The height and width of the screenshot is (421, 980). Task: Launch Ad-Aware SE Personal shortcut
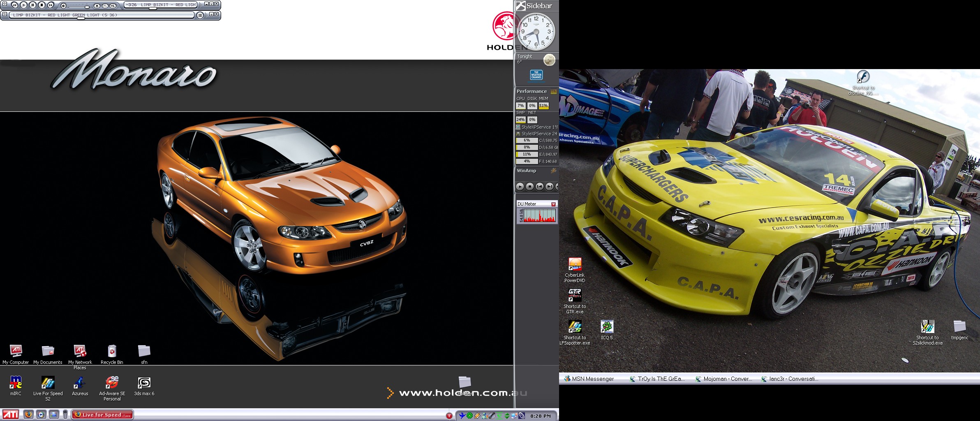pos(112,388)
